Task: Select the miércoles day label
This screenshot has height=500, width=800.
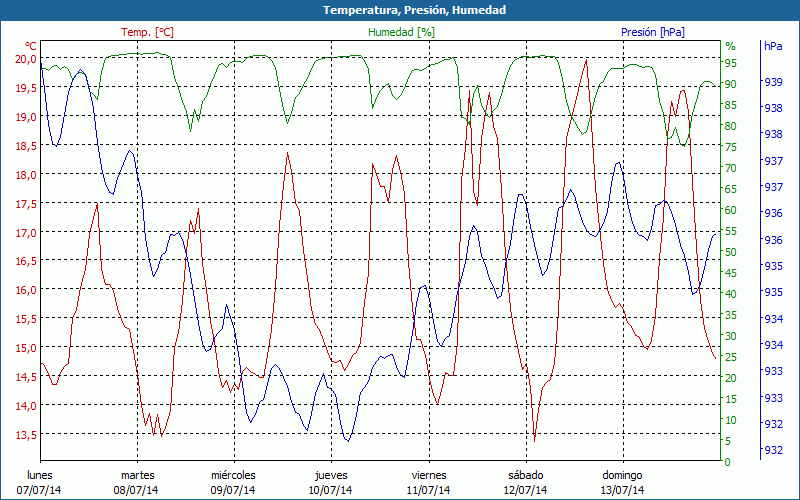Action: tap(233, 475)
